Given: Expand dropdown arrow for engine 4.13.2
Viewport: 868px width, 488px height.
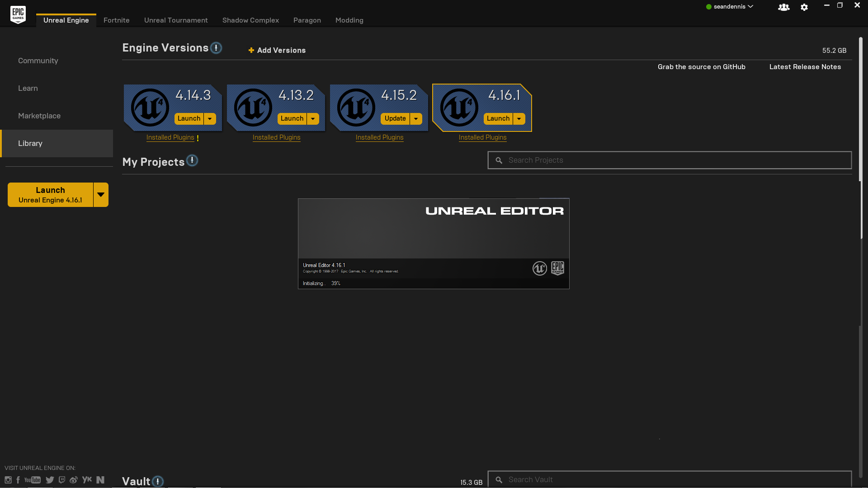Looking at the screenshot, I should pyautogui.click(x=313, y=119).
